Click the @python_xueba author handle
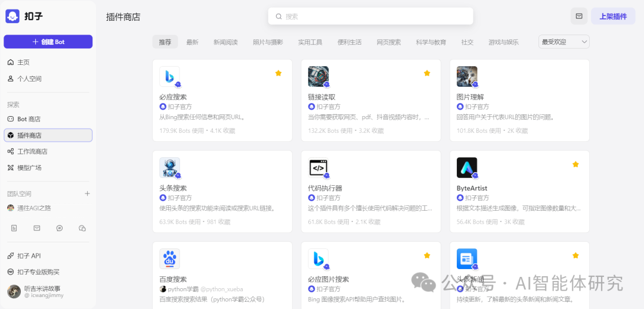This screenshot has width=644, height=309. (222, 289)
